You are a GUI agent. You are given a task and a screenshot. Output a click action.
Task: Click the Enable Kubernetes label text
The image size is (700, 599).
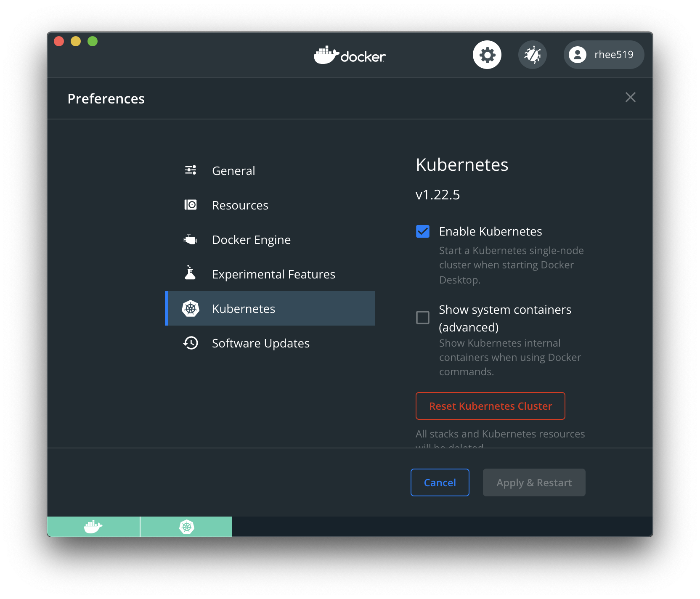(x=491, y=231)
